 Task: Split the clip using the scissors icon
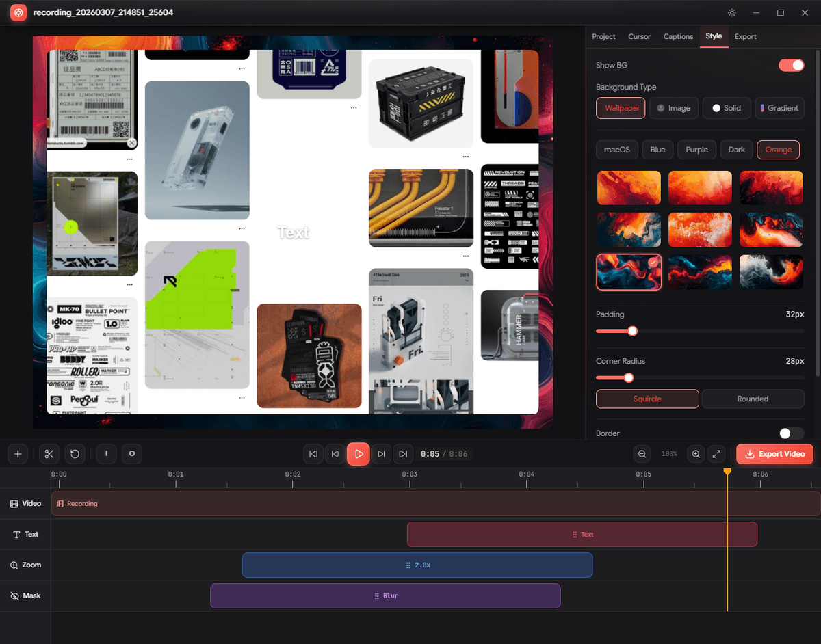click(x=49, y=453)
